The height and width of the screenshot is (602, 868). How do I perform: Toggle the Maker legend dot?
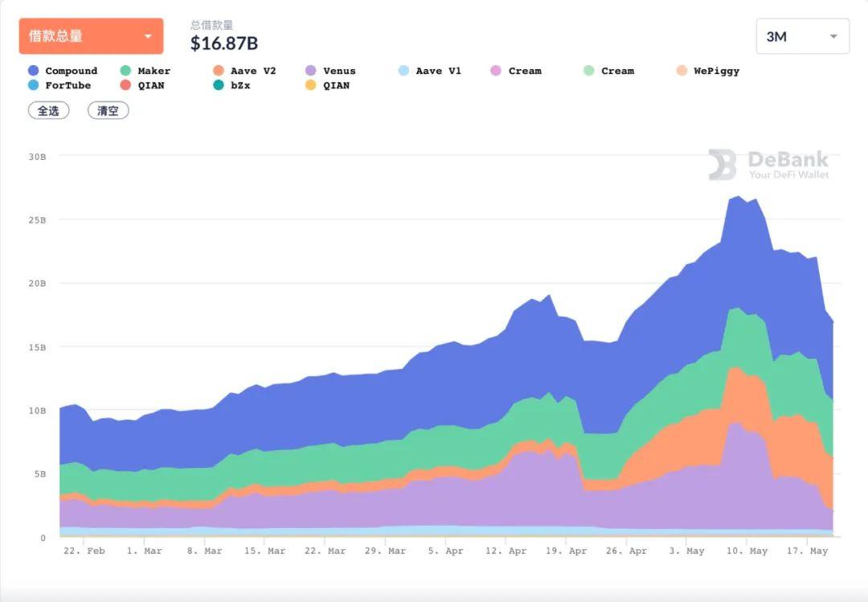(126, 71)
